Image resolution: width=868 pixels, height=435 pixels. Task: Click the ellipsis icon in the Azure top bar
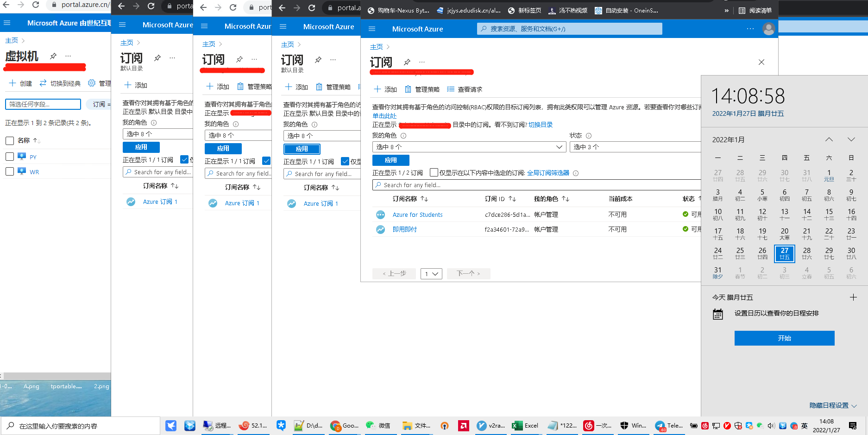pyautogui.click(x=750, y=29)
